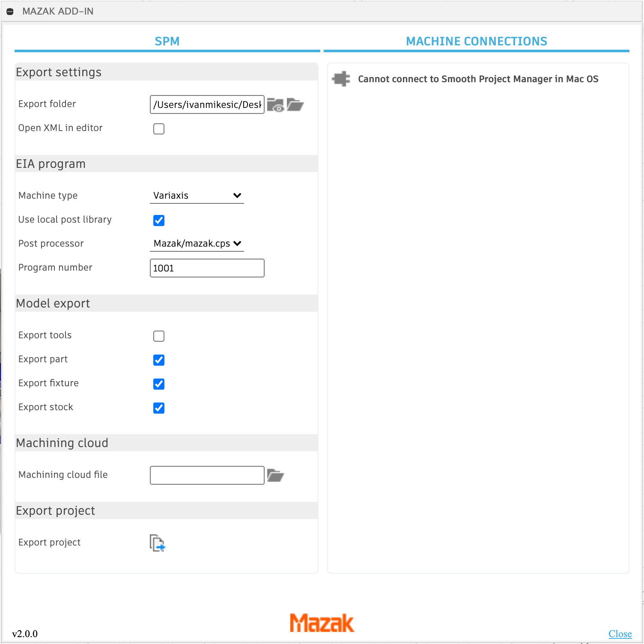Click the Machining cloud file text field
The height and width of the screenshot is (644, 644).
(207, 475)
